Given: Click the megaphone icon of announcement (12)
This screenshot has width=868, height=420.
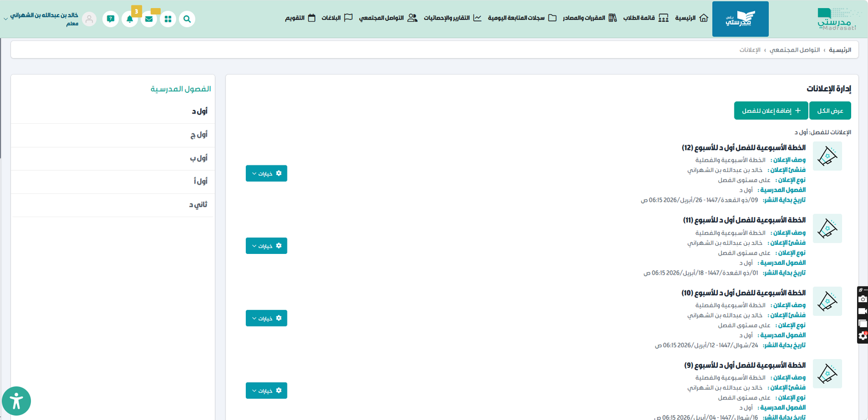Looking at the screenshot, I should 827,156.
